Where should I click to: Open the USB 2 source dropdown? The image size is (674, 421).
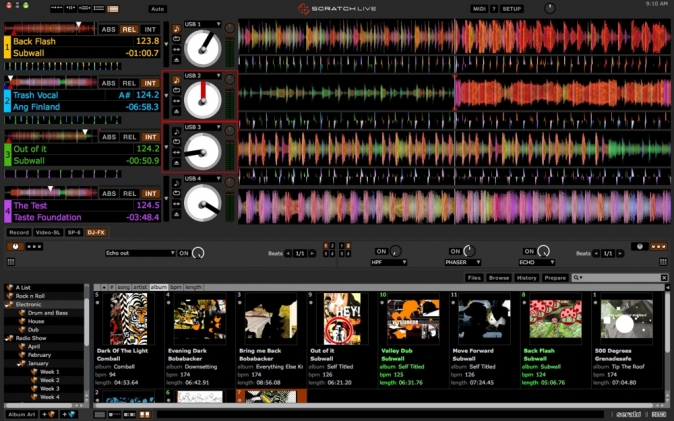202,76
